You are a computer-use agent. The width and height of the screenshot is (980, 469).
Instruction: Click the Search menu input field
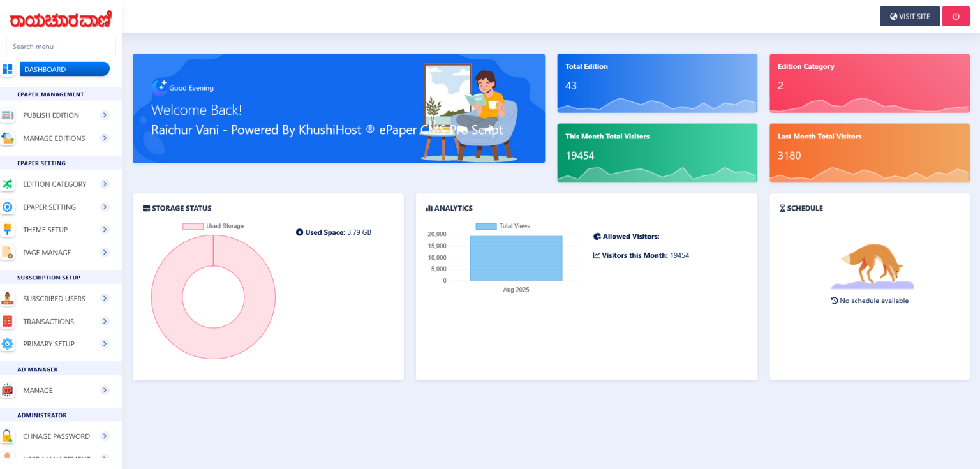click(61, 47)
